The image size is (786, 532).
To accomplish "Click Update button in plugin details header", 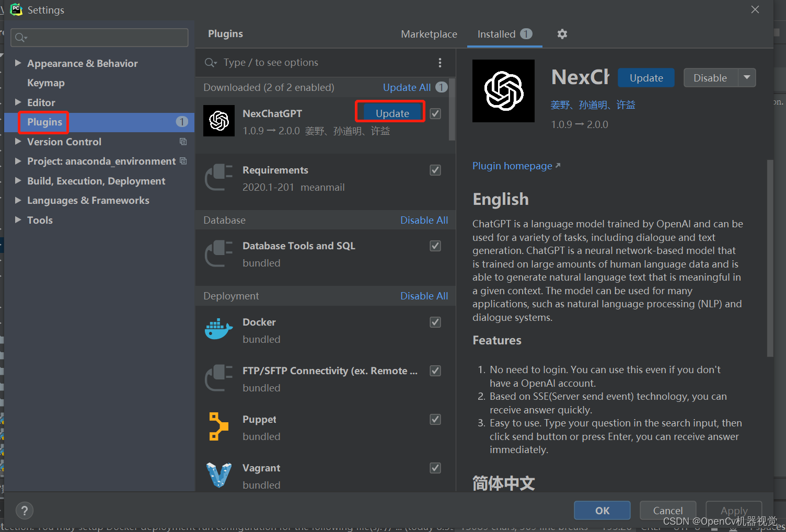I will click(646, 78).
